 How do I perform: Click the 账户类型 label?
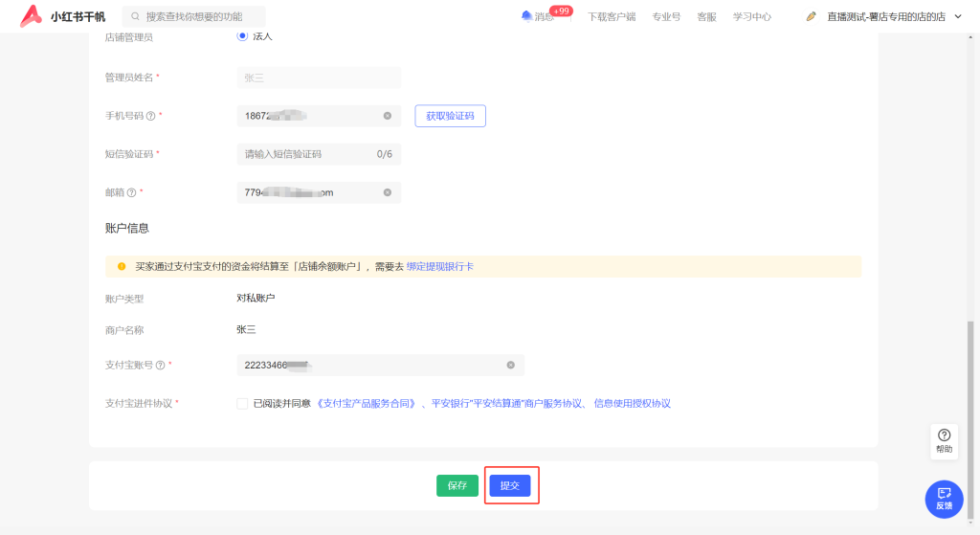[124, 299]
